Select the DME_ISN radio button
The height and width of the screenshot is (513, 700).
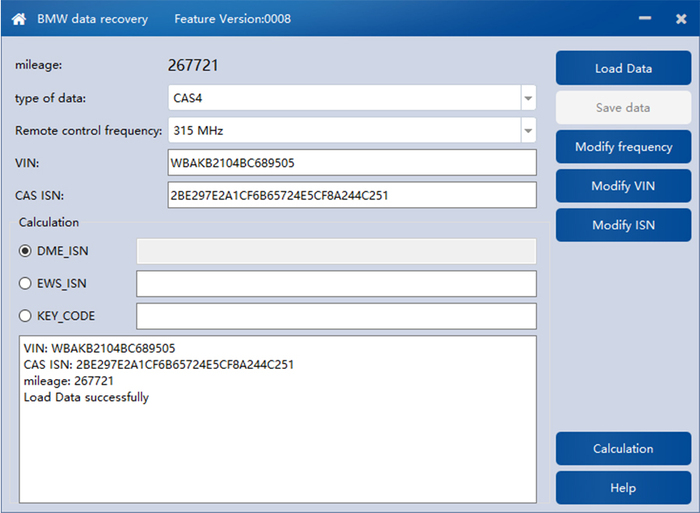pos(25,251)
